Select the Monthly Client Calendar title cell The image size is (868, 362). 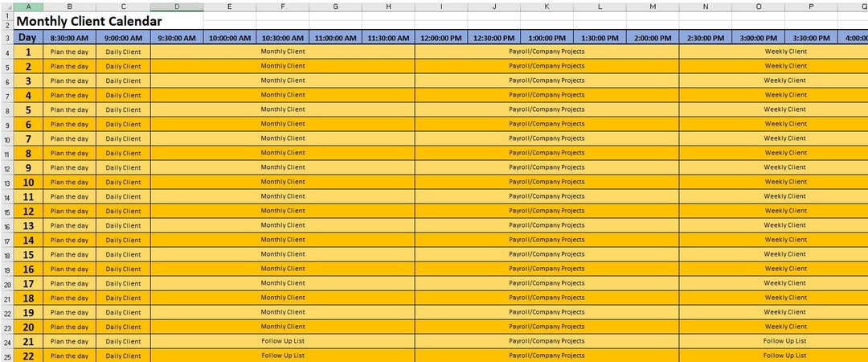click(109, 21)
